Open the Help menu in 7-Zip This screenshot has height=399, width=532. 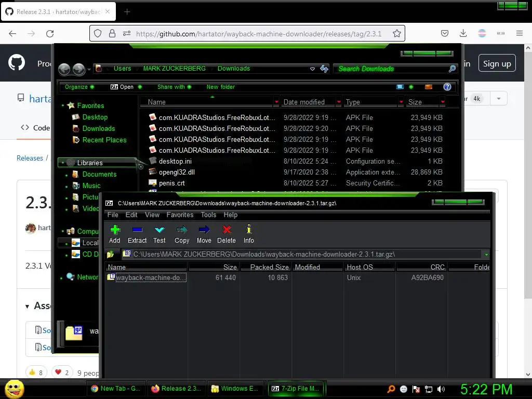pos(230,215)
